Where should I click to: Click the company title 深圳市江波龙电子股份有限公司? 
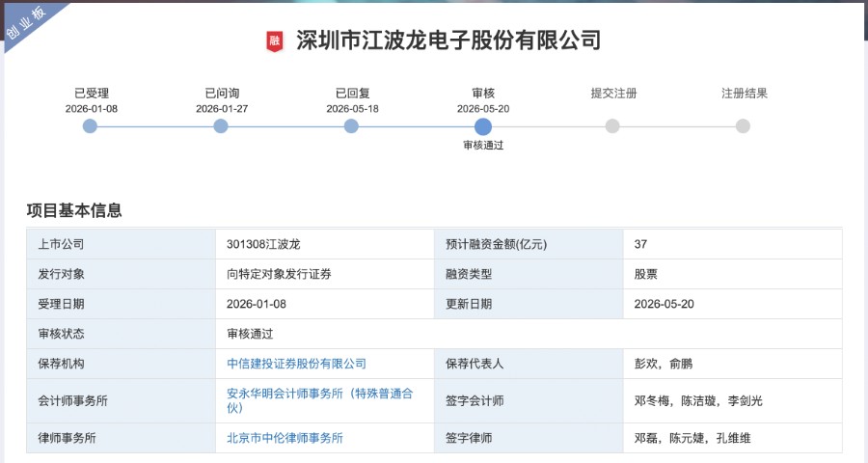click(448, 41)
